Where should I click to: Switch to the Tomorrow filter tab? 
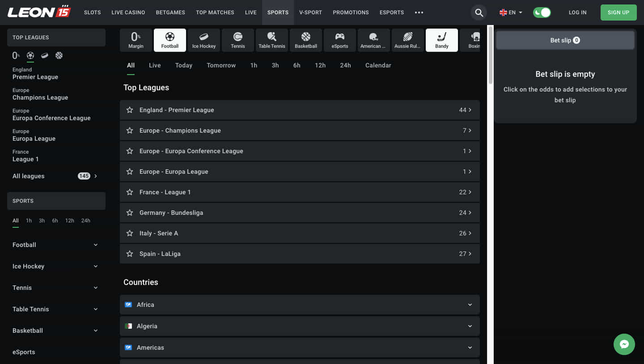tap(221, 65)
